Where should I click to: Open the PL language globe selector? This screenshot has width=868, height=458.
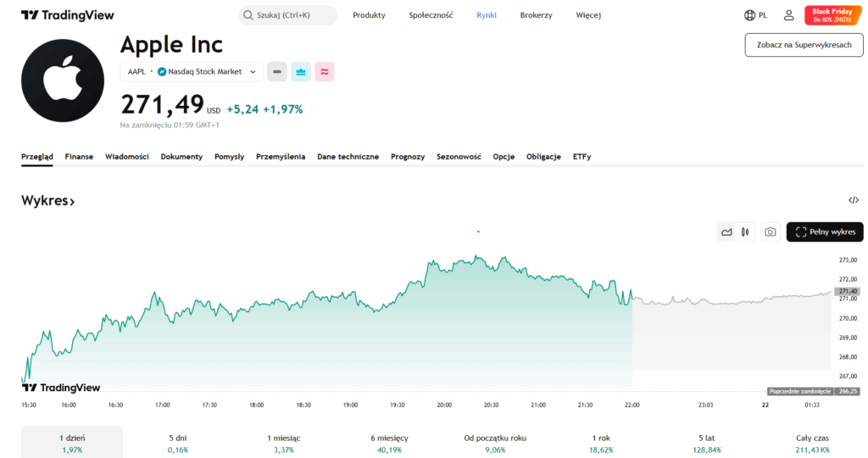click(755, 15)
